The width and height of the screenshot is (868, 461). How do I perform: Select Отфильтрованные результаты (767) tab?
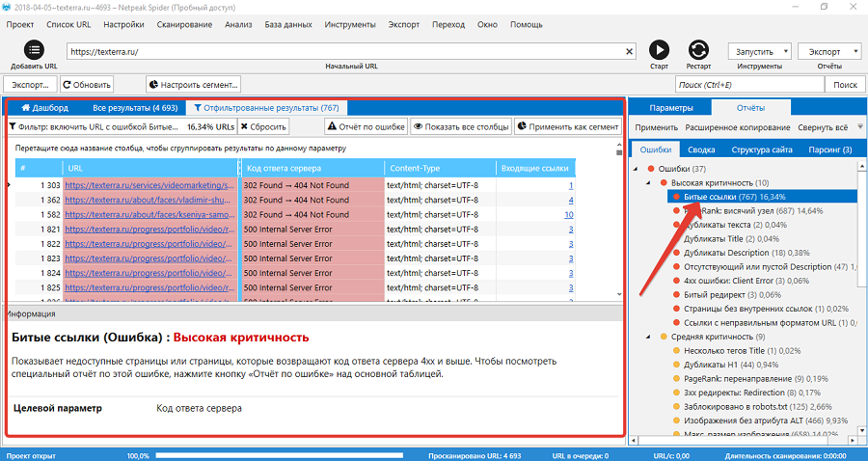[x=266, y=108]
